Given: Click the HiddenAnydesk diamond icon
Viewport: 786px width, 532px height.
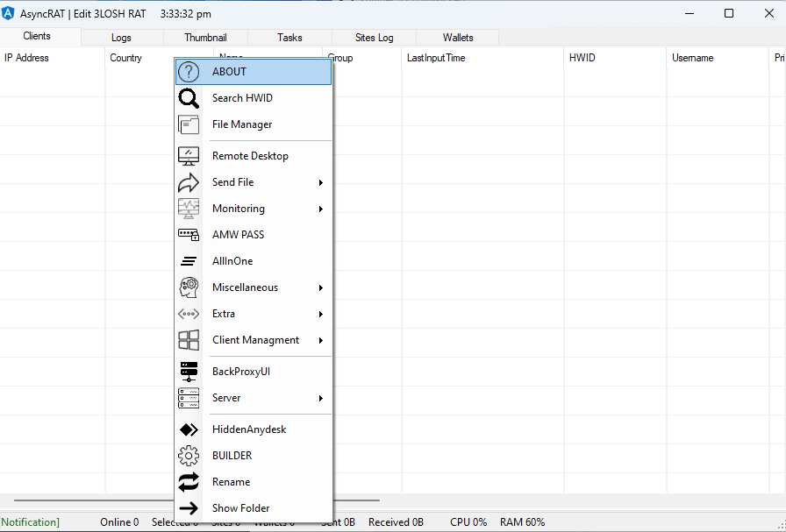Looking at the screenshot, I should [189, 429].
